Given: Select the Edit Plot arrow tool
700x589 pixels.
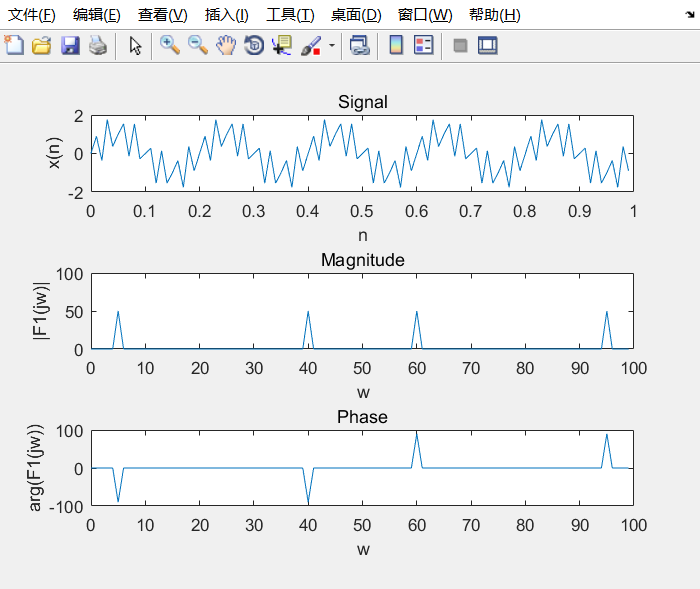Looking at the screenshot, I should 135,45.
